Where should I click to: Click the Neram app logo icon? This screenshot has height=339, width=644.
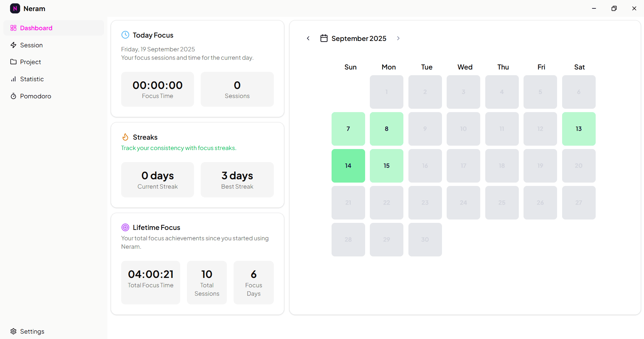pyautogui.click(x=15, y=8)
